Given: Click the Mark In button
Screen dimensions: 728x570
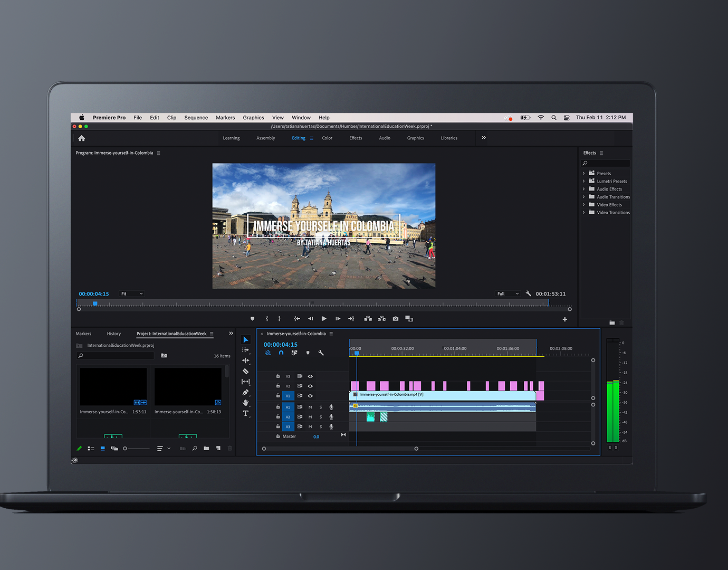Looking at the screenshot, I should [x=267, y=318].
